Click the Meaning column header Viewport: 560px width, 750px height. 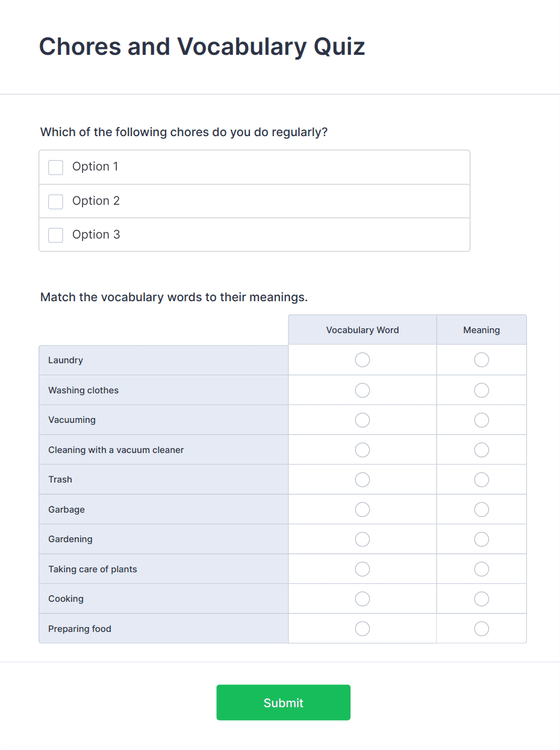[482, 330]
